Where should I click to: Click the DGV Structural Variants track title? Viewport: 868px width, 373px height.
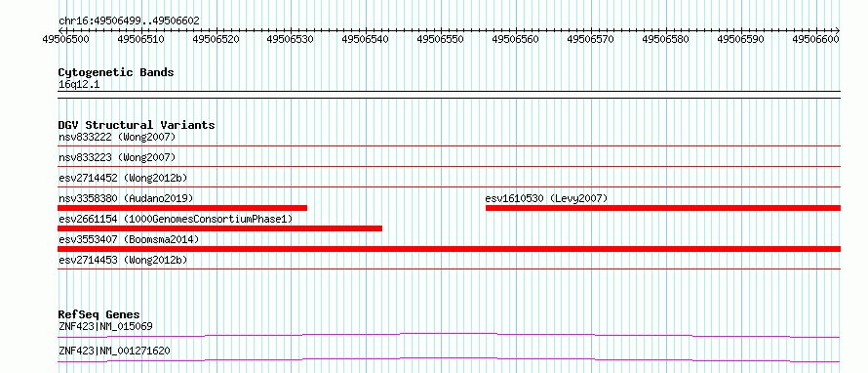[x=137, y=125]
